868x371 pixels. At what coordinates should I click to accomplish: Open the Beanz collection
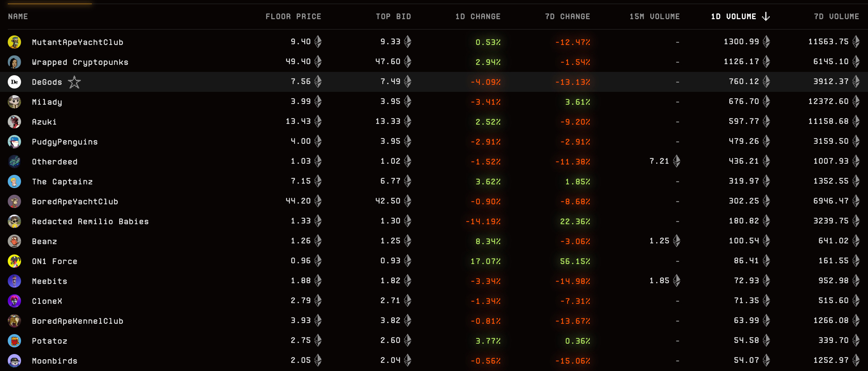(44, 242)
